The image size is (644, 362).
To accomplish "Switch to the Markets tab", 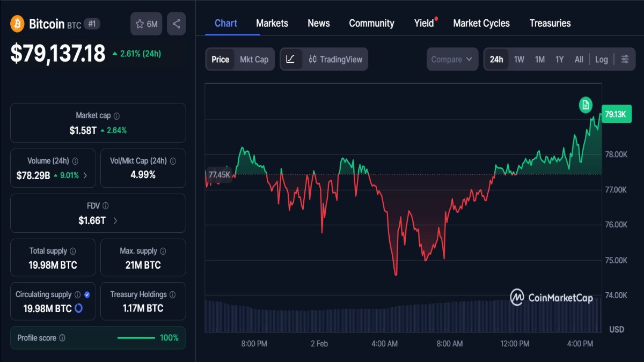I will pos(272,23).
